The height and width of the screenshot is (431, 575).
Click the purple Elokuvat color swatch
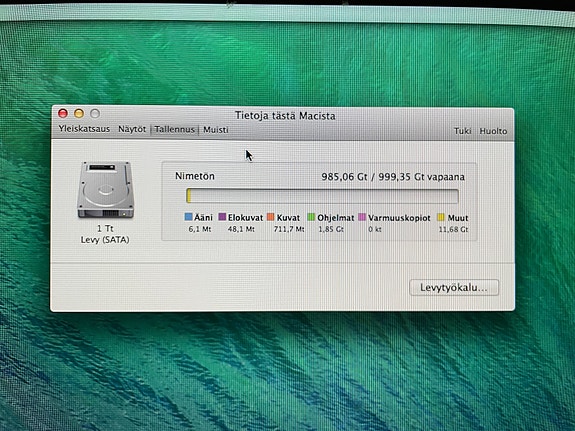tap(222, 217)
